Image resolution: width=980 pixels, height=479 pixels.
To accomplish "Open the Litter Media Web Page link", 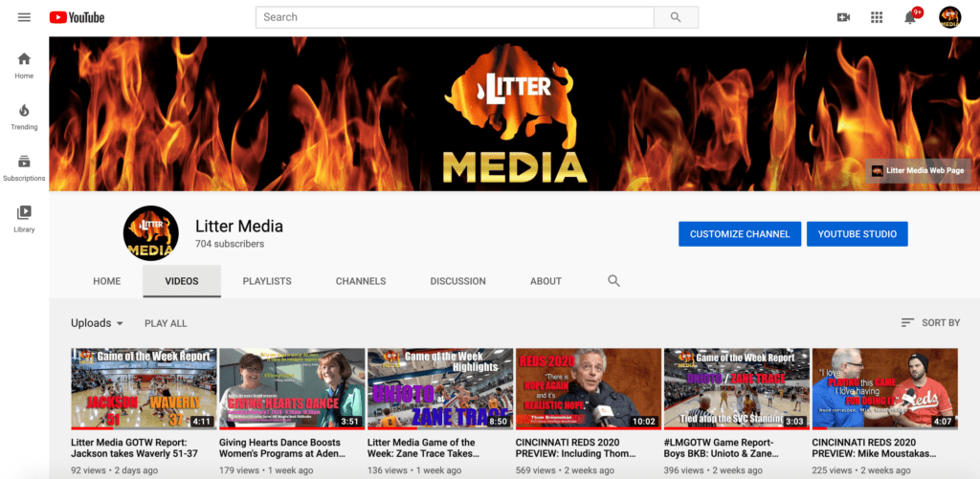I will [918, 170].
